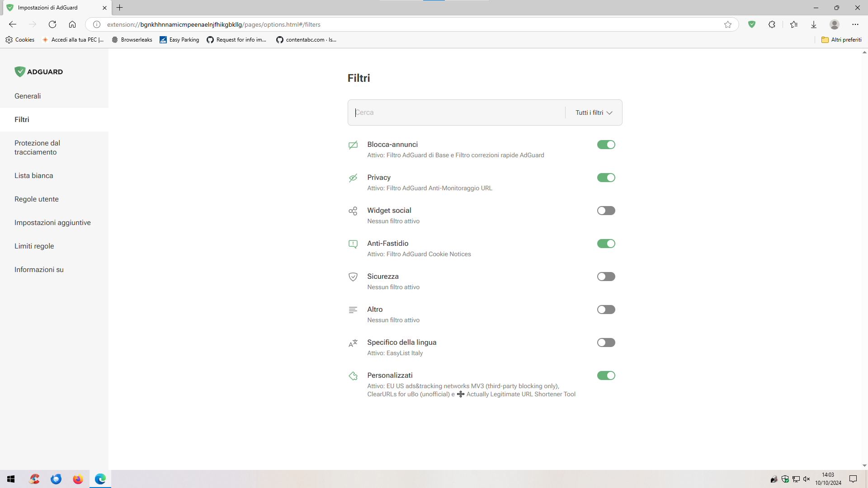The height and width of the screenshot is (488, 868).
Task: Open the 'Accedi alla tua PEC' bookmark
Action: pyautogui.click(x=73, y=40)
